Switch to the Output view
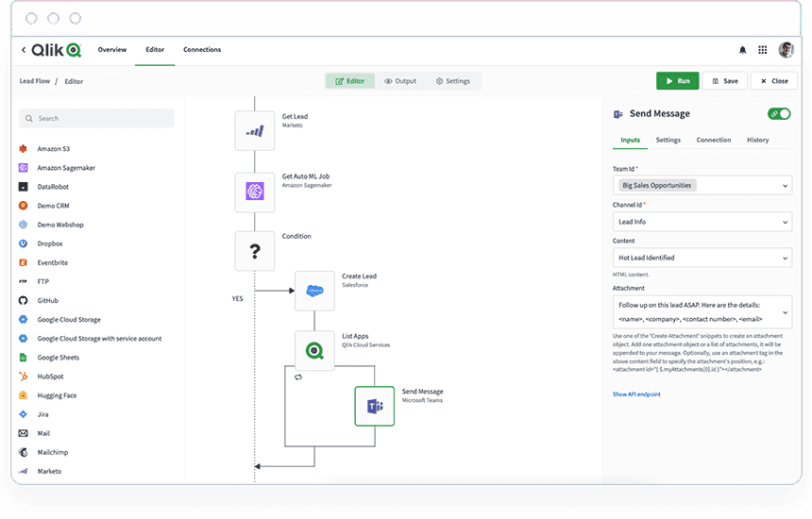This screenshot has width=812, height=519. (x=400, y=81)
